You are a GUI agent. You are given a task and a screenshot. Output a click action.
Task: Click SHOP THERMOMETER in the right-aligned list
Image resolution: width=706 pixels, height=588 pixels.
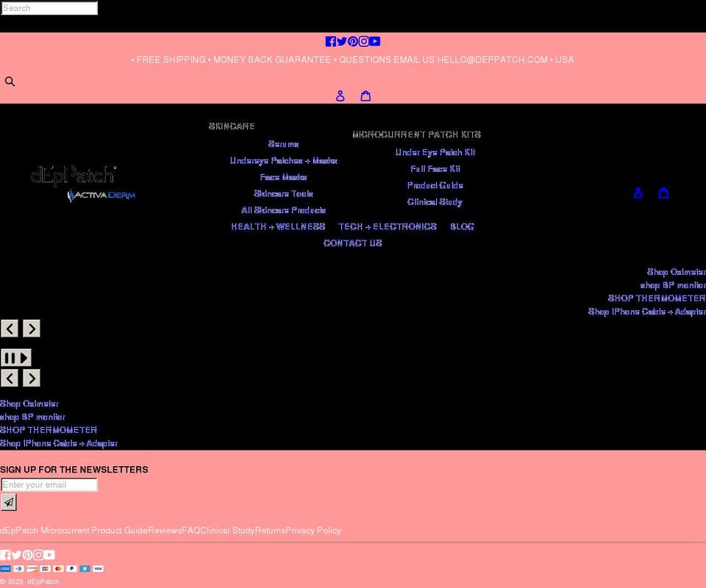[657, 298]
